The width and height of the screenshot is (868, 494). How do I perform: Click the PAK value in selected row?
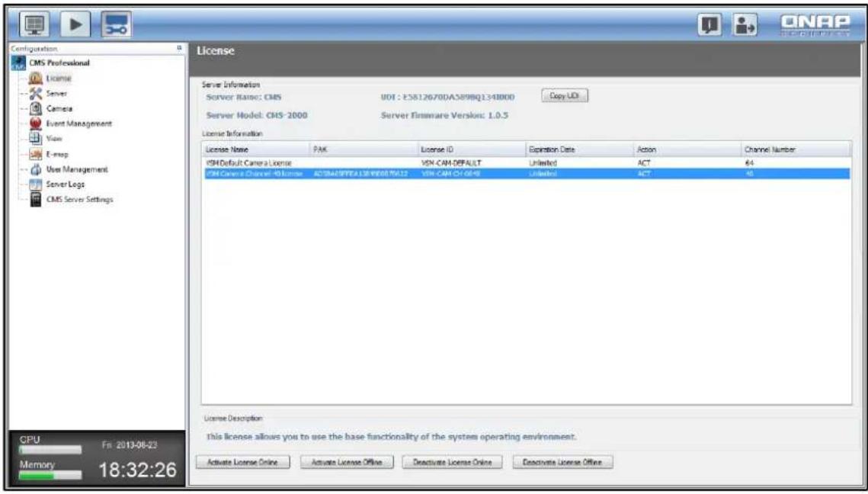360,174
